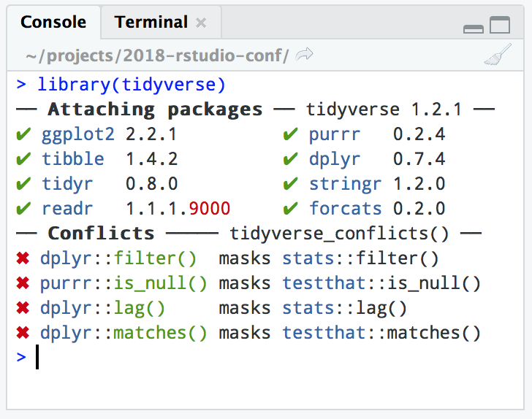Click the red X beside dplyr::filter()
This screenshot has height=419, width=532.
23,258
